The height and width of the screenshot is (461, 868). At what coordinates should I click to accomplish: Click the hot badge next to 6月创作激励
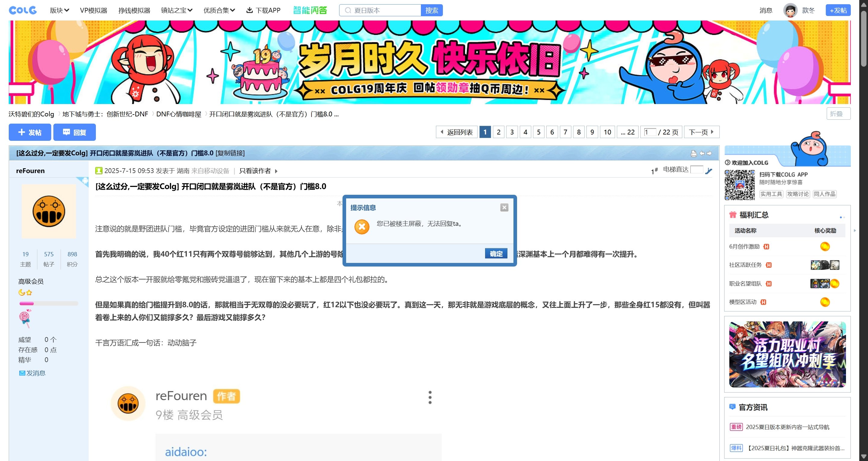click(x=766, y=246)
